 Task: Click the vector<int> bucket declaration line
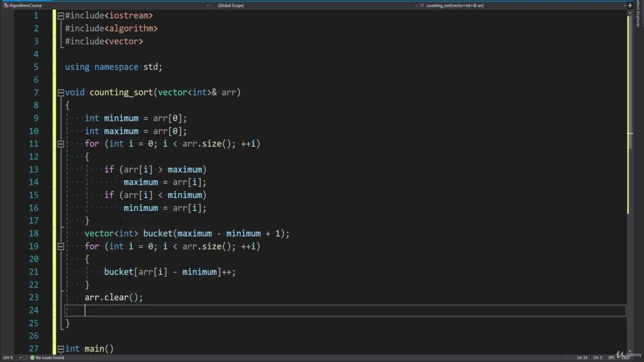187,233
